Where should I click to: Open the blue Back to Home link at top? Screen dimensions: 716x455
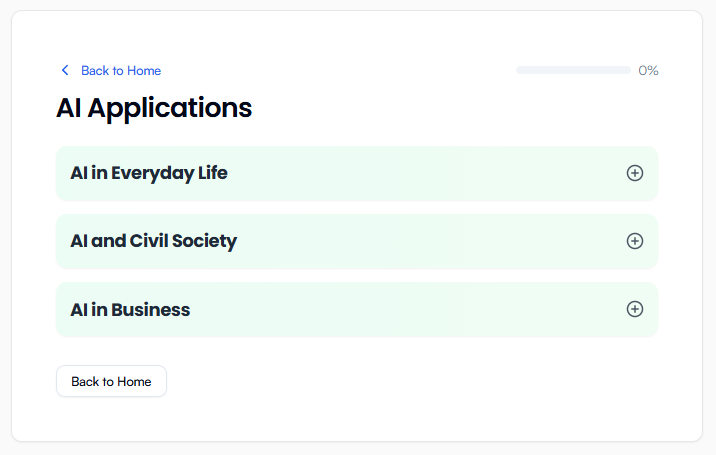[x=120, y=70]
